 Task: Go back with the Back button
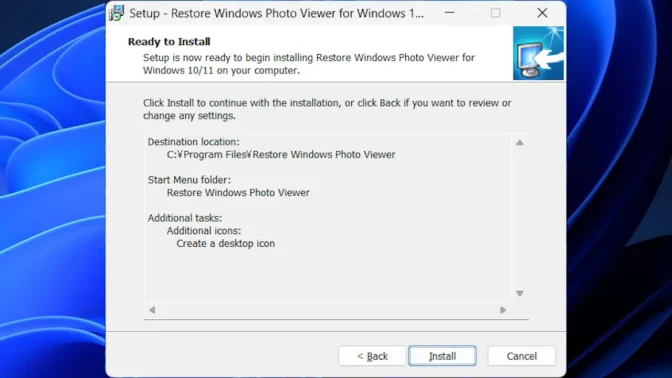tap(372, 356)
